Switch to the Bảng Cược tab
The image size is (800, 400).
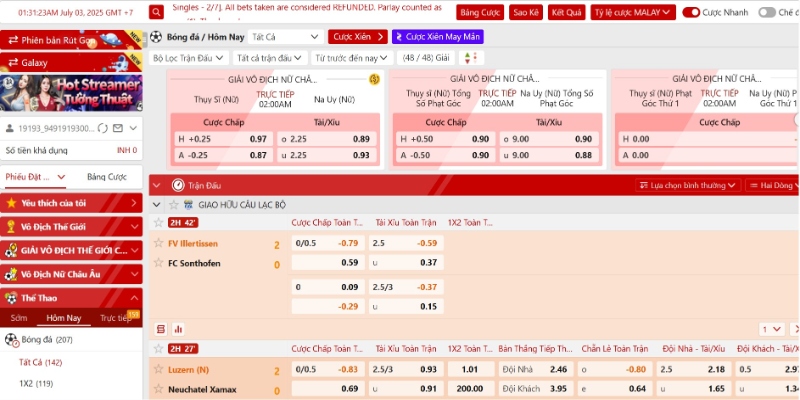(106, 177)
